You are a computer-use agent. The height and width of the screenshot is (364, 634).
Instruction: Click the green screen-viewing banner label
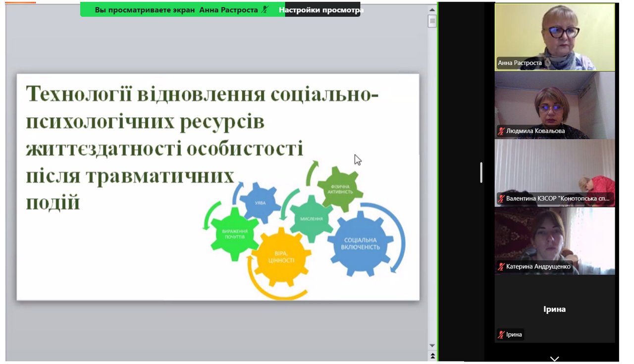pos(177,9)
